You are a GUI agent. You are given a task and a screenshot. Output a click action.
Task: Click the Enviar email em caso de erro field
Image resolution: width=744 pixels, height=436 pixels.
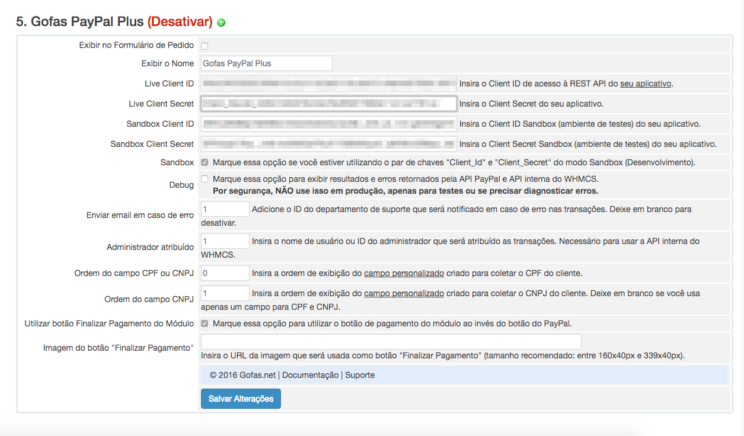click(x=225, y=209)
